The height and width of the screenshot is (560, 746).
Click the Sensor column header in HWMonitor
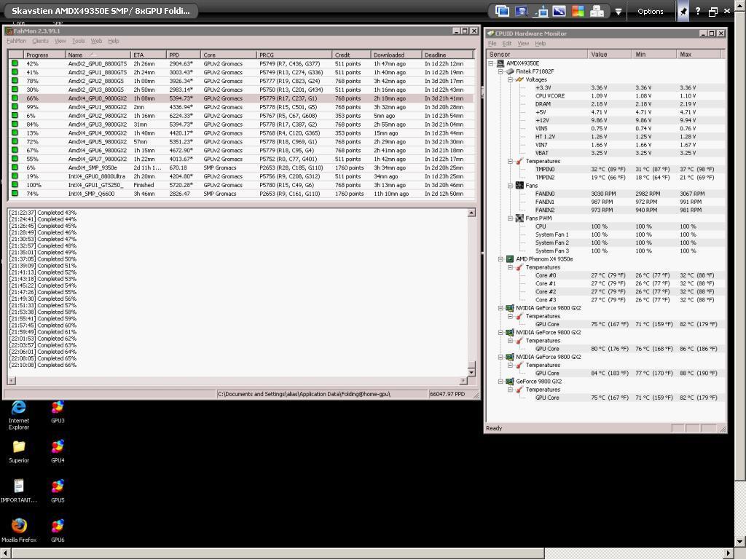(x=537, y=54)
